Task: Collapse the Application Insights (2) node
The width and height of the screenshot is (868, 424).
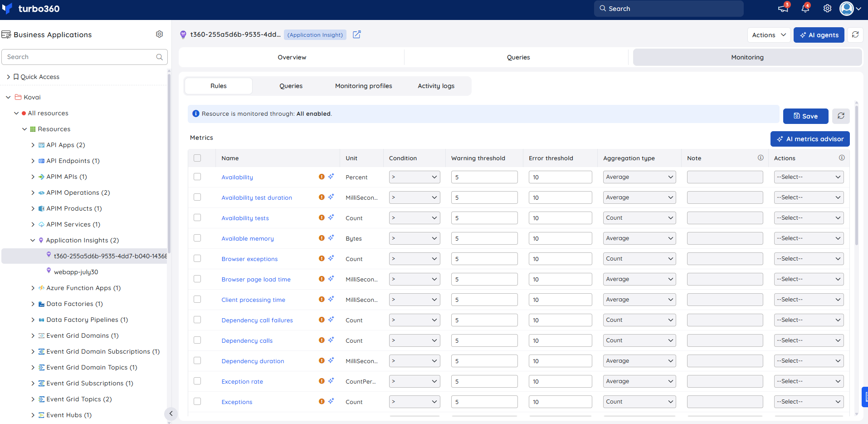Action: coord(33,240)
